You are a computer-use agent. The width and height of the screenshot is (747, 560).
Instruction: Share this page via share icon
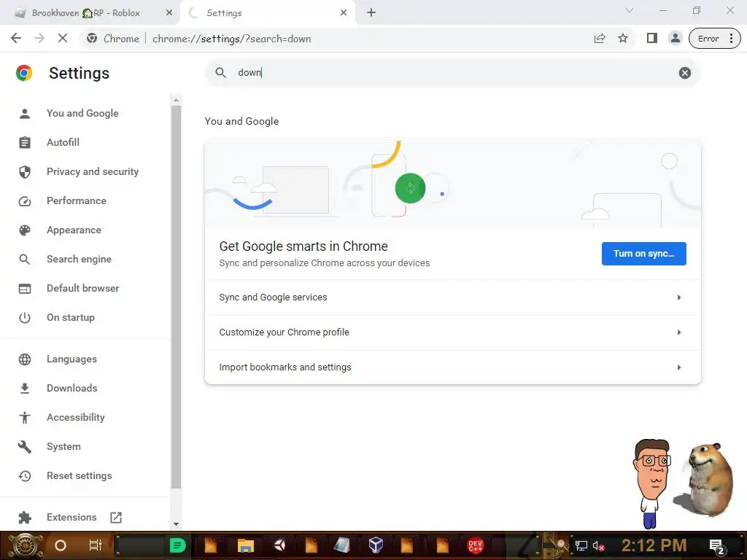tap(600, 39)
